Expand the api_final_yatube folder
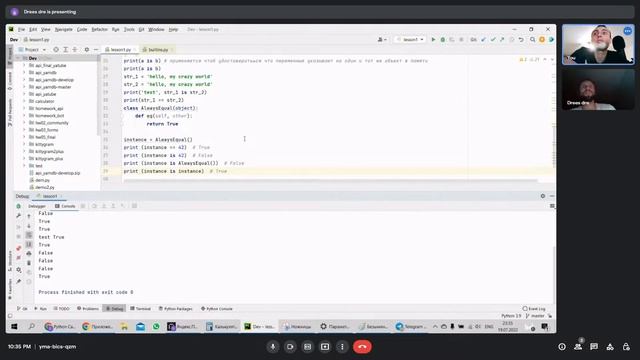Image resolution: width=640 pixels, height=360 pixels. pyautogui.click(x=24, y=65)
